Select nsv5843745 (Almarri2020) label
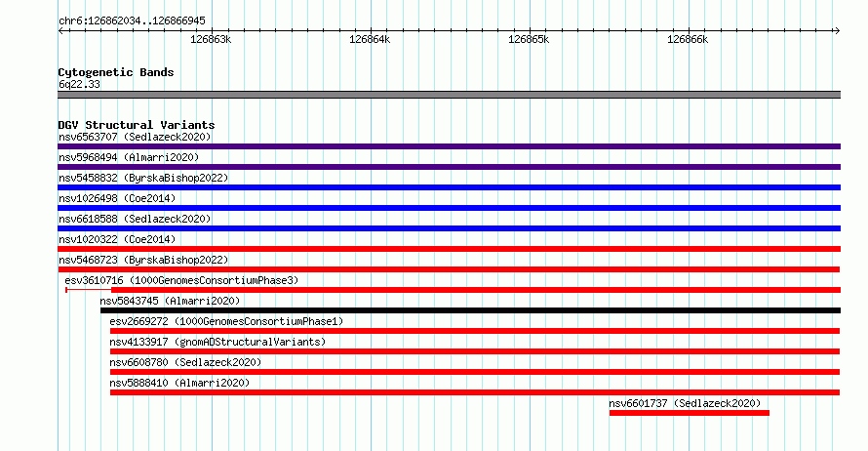 170,301
